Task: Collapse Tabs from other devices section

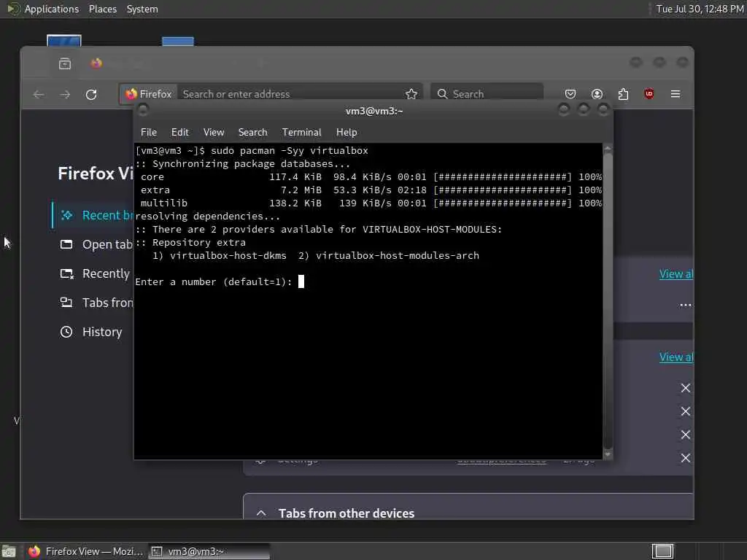Action: [x=261, y=513]
